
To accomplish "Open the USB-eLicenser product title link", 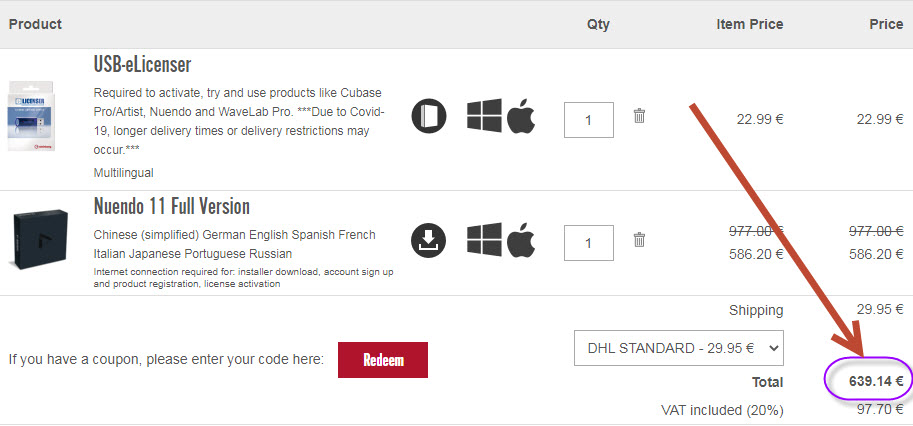I will click(x=142, y=66).
